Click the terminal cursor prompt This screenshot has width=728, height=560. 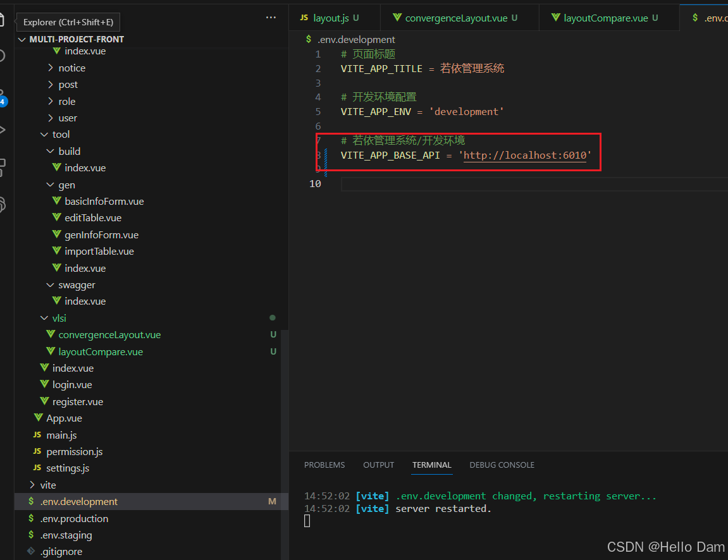307,521
